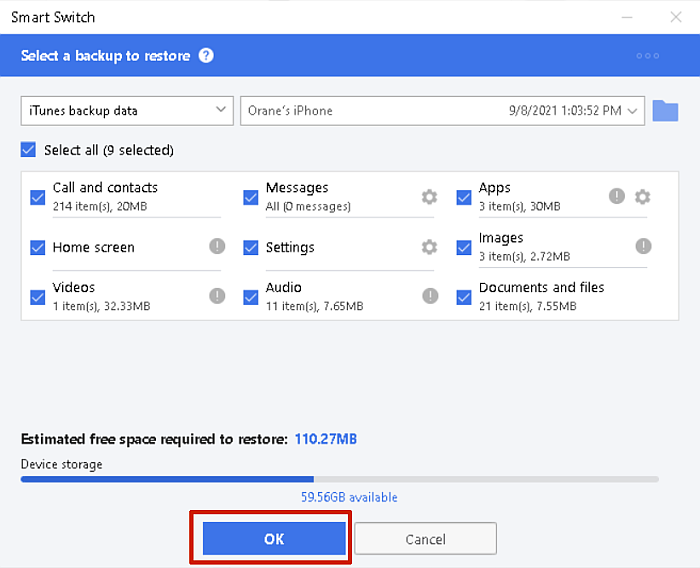Toggle the Select all checkbox

click(28, 150)
